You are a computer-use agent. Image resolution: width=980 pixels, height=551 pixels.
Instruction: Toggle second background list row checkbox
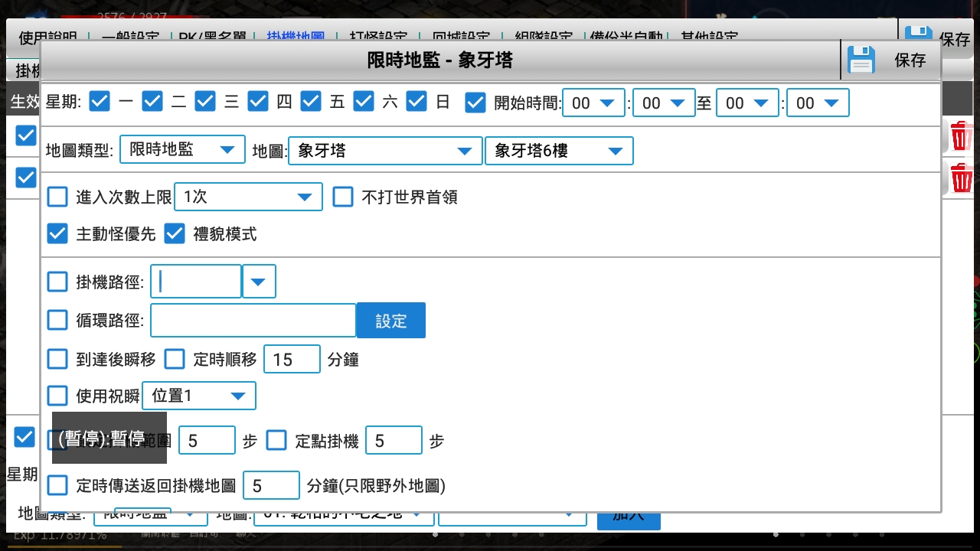click(x=26, y=177)
